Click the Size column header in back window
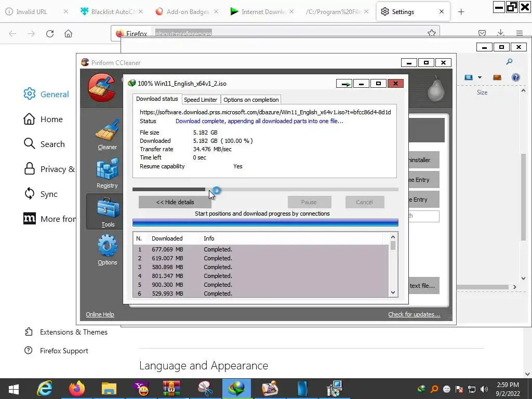The width and height of the screenshot is (532, 399). pyautogui.click(x=482, y=92)
